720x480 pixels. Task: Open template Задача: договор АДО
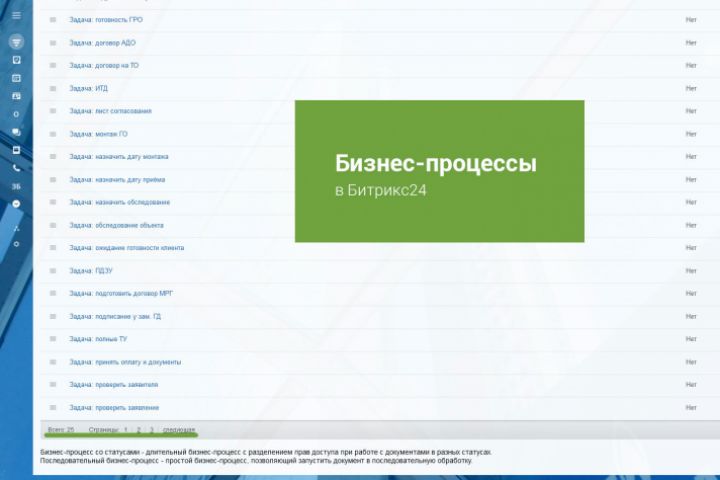[102, 43]
